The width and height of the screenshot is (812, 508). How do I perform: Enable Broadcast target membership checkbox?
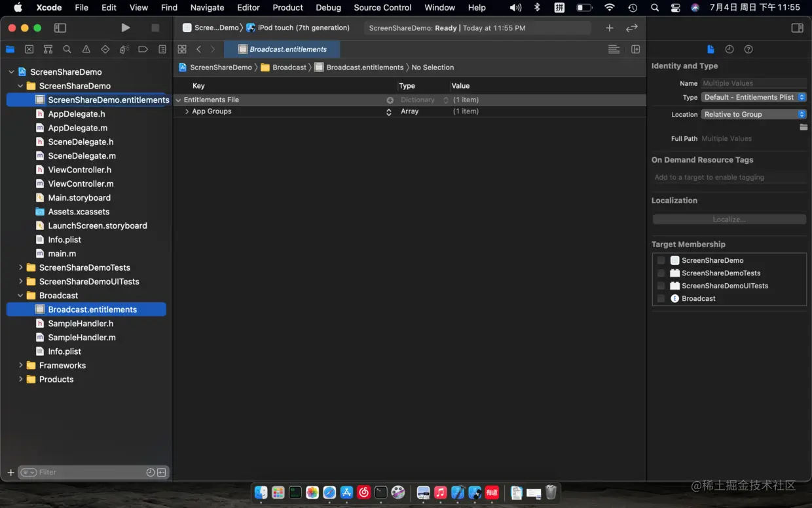tap(661, 298)
